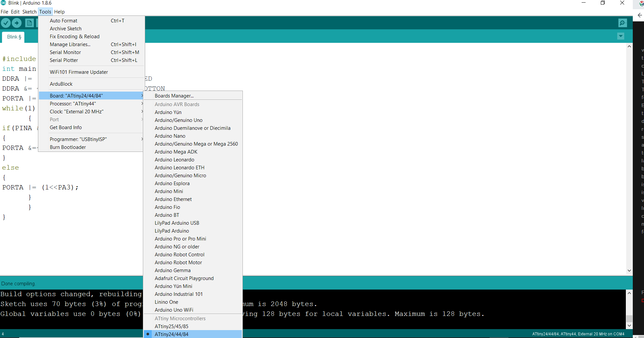The width and height of the screenshot is (644, 338).
Task: Click the New sketch toolbar icon
Action: tap(29, 23)
